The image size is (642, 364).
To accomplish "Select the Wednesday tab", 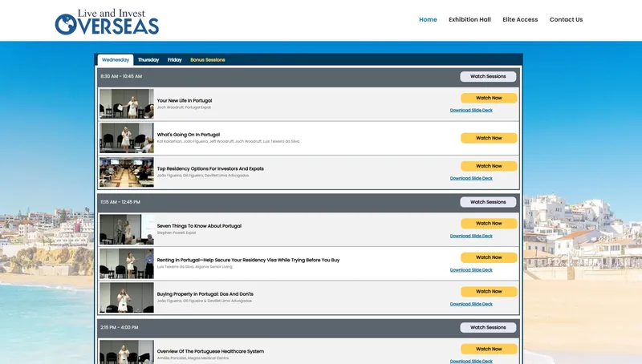I will [x=116, y=59].
